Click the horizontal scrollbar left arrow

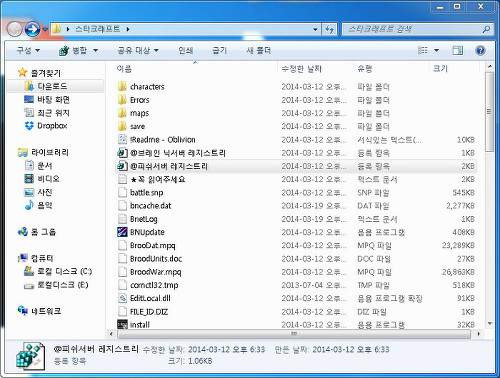pyautogui.click(x=111, y=334)
